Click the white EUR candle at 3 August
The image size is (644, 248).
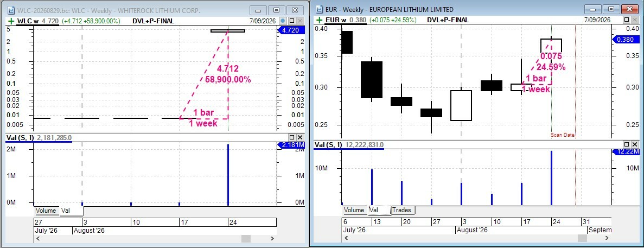coord(461,105)
